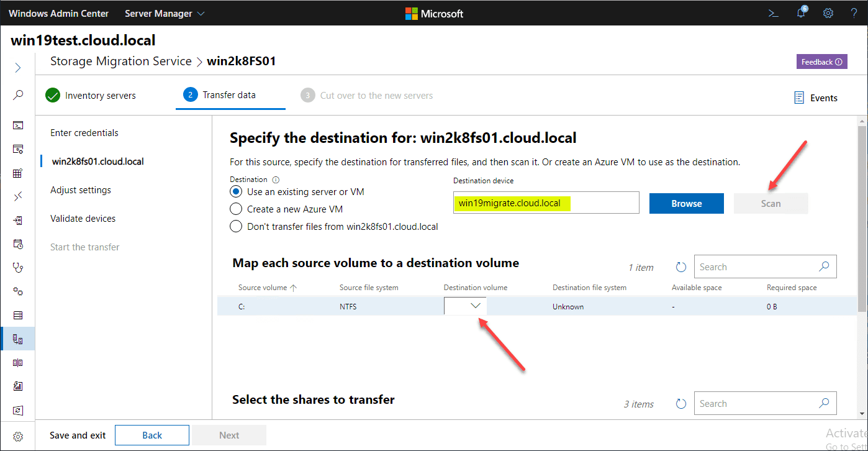Expand the left tools sidebar chevron
Viewport: 868px width, 451px height.
click(18, 68)
